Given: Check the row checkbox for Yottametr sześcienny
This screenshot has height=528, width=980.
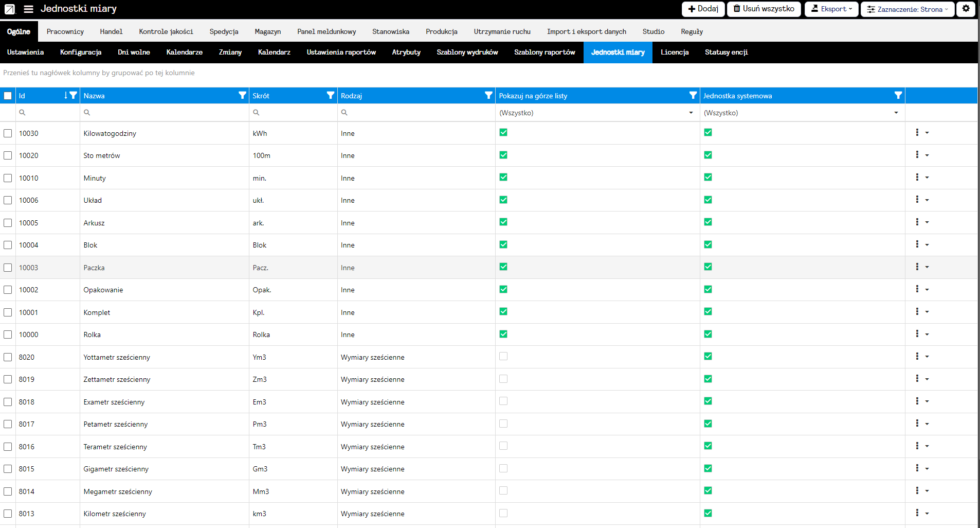Looking at the screenshot, I should pyautogui.click(x=8, y=357).
